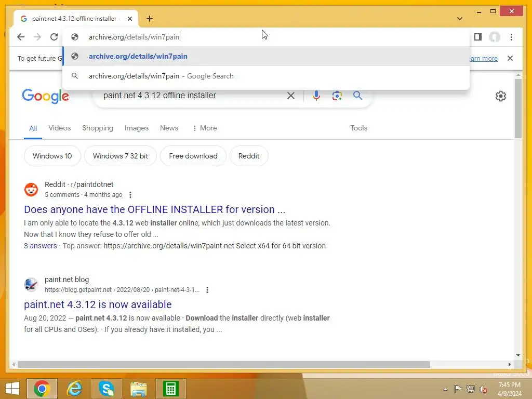Apply the Windows 10 filter chip
The height and width of the screenshot is (399, 532).
[52, 156]
